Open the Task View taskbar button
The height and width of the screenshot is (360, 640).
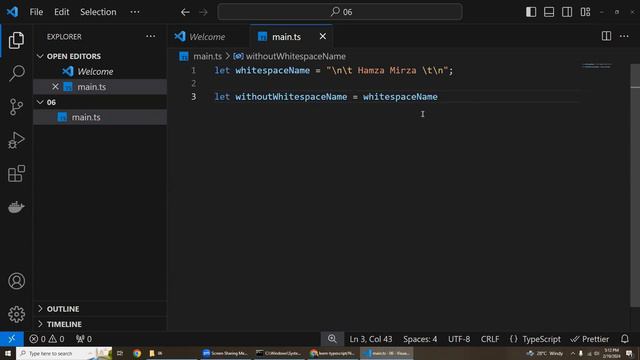[x=120, y=353]
